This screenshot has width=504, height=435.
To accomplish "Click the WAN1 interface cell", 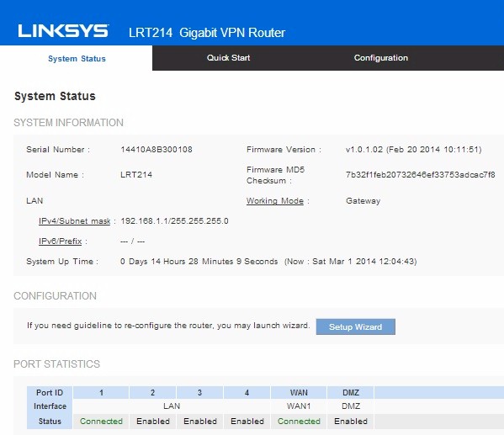I will [x=299, y=406].
